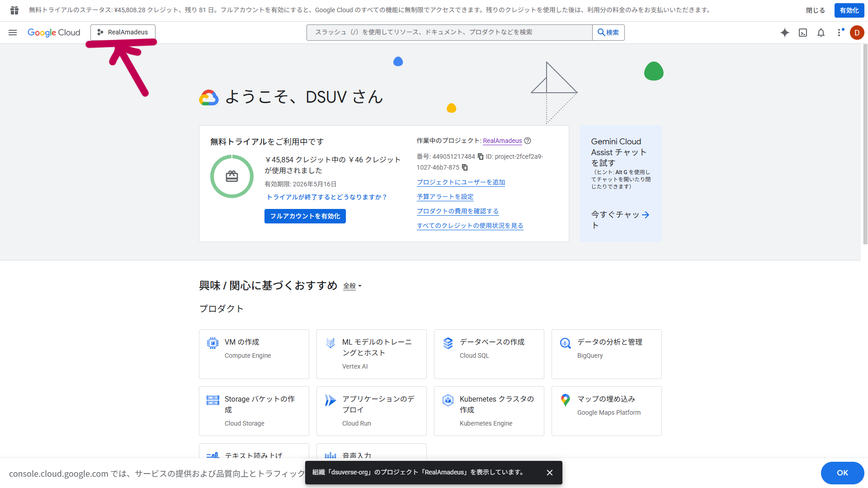The height and width of the screenshot is (488, 868).
Task: Open the データの分析と管理 BigQuery card
Action: click(x=606, y=354)
